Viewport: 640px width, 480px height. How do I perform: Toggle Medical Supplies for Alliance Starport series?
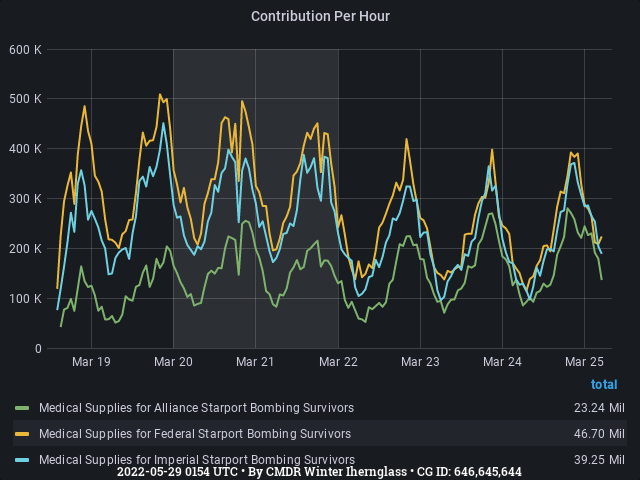(196, 408)
